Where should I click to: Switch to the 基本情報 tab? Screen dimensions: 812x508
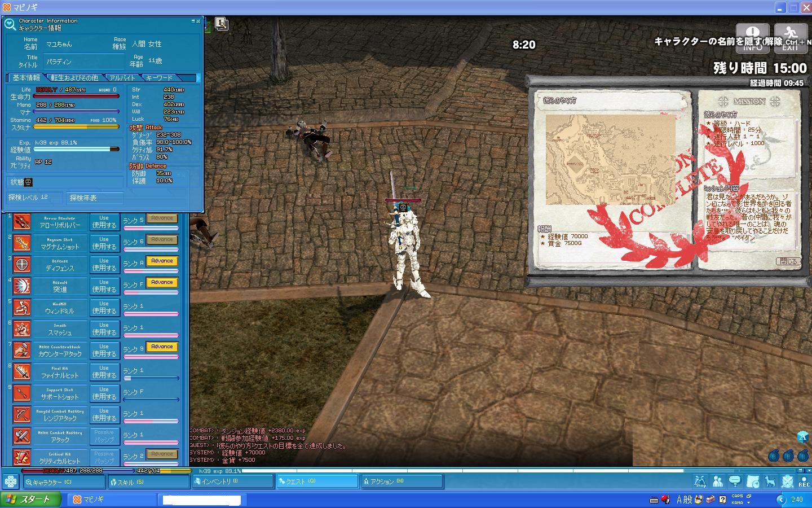tap(26, 77)
